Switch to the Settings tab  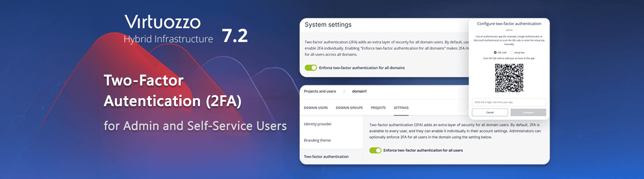pyautogui.click(x=401, y=108)
